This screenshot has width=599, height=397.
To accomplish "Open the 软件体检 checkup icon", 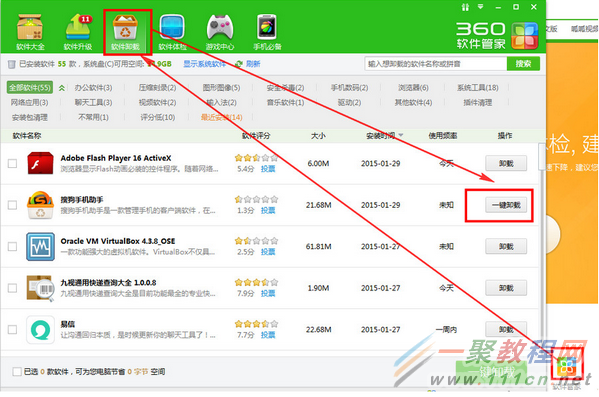I will (x=172, y=32).
